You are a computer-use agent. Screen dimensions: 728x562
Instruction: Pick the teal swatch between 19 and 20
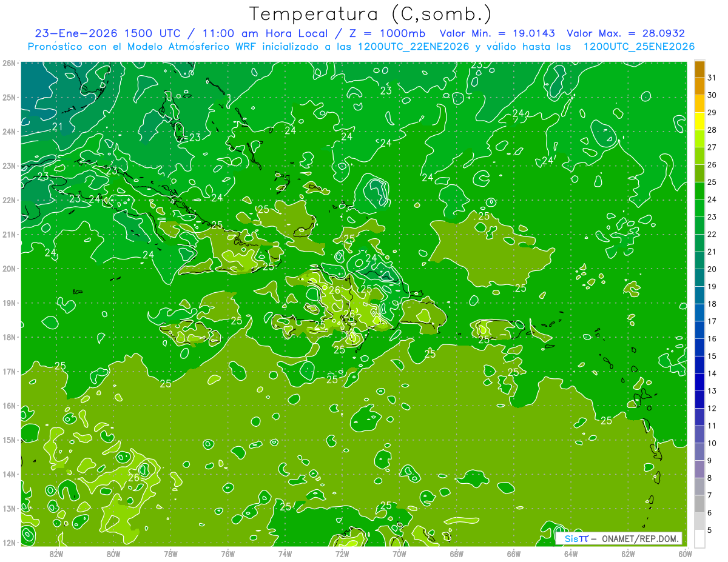pos(699,278)
